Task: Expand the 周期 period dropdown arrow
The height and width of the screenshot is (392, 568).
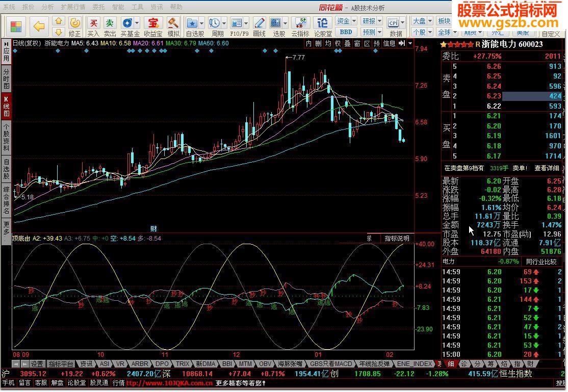Action: pyautogui.click(x=224, y=23)
